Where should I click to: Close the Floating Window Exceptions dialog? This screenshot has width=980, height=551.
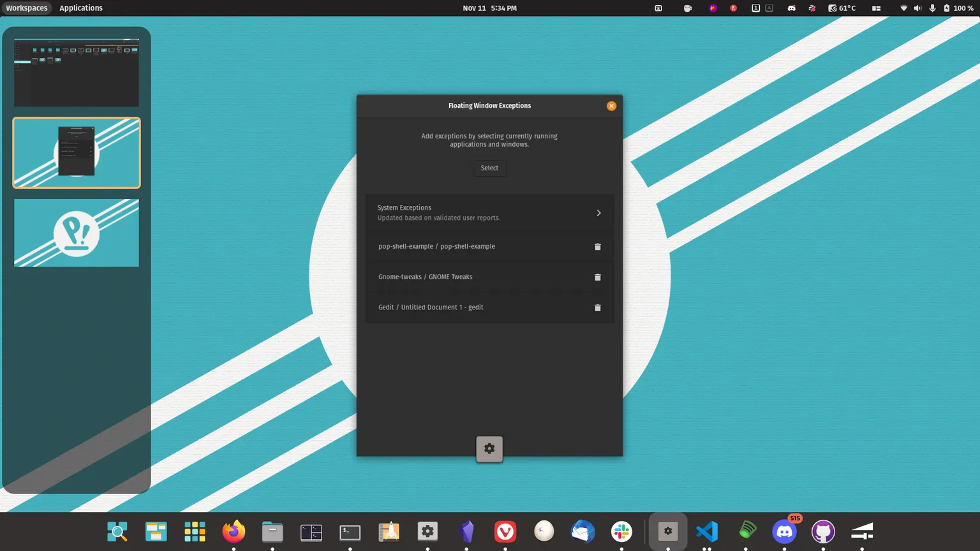click(x=611, y=106)
